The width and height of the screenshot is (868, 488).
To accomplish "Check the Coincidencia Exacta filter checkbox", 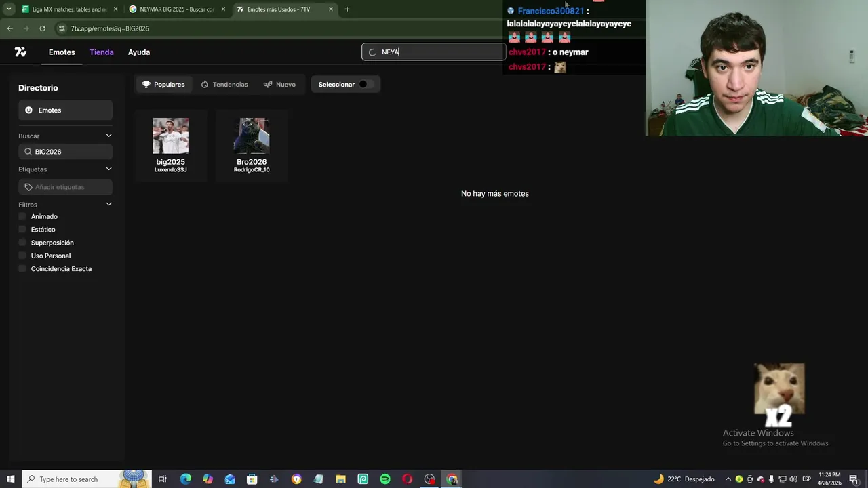I will (x=22, y=269).
